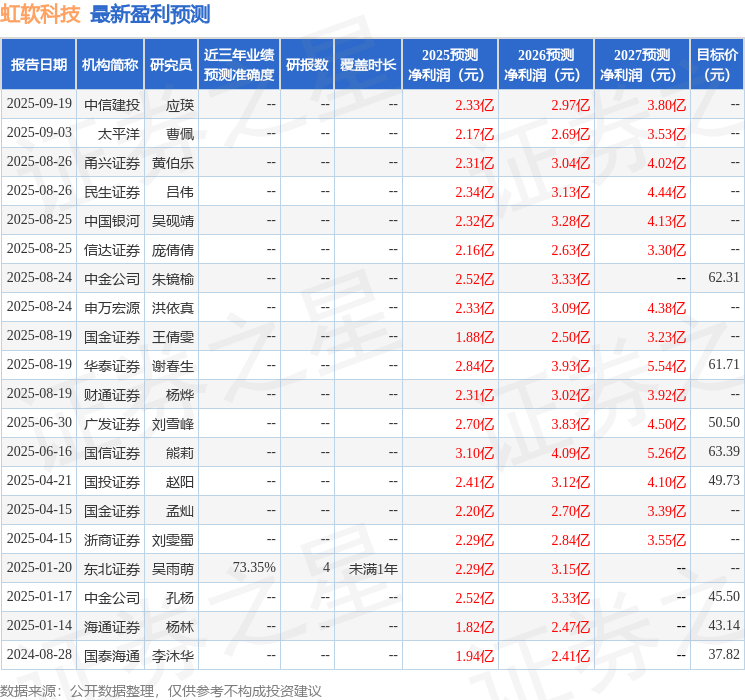Image resolution: width=745 pixels, height=700 pixels.
Task: Select the 信达证券 institution cell
Action: pyautogui.click(x=112, y=250)
